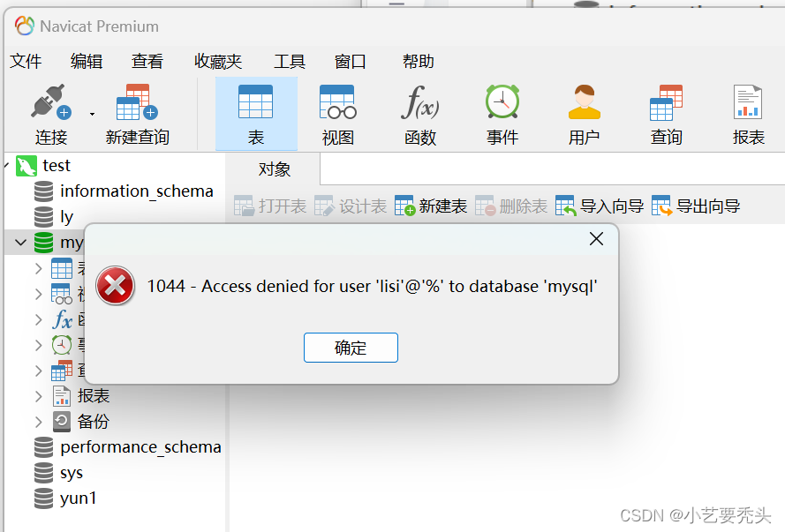Viewport: 785px width, 532px height.
Task: Select the 对象 tab
Action: [x=274, y=169]
